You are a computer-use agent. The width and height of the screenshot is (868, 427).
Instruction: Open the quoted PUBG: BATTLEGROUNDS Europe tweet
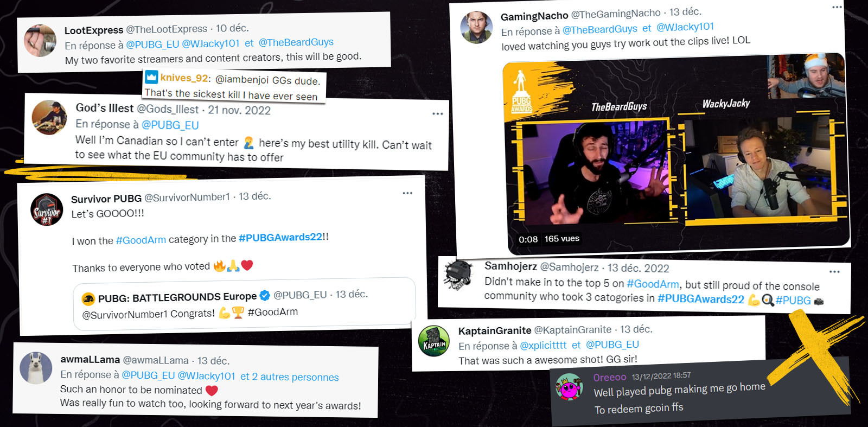[244, 304]
